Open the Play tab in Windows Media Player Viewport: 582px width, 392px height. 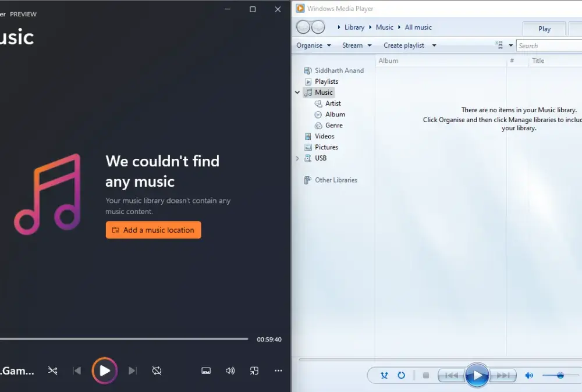point(544,29)
